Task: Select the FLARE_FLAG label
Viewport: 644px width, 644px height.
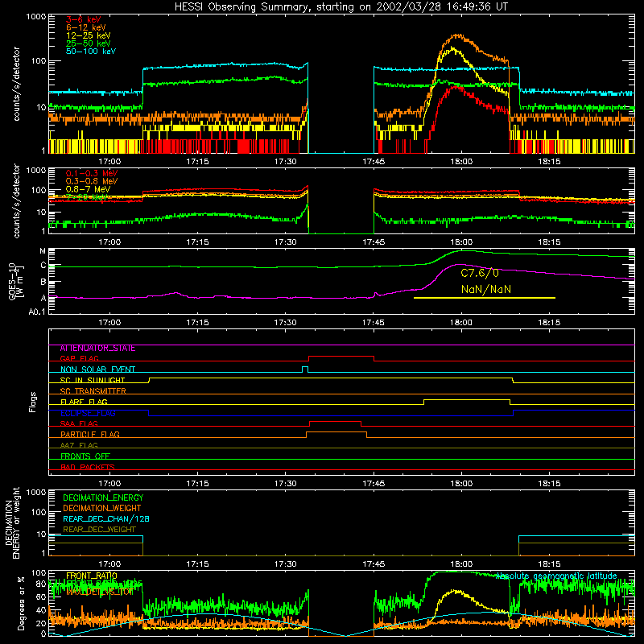Action: [84, 402]
